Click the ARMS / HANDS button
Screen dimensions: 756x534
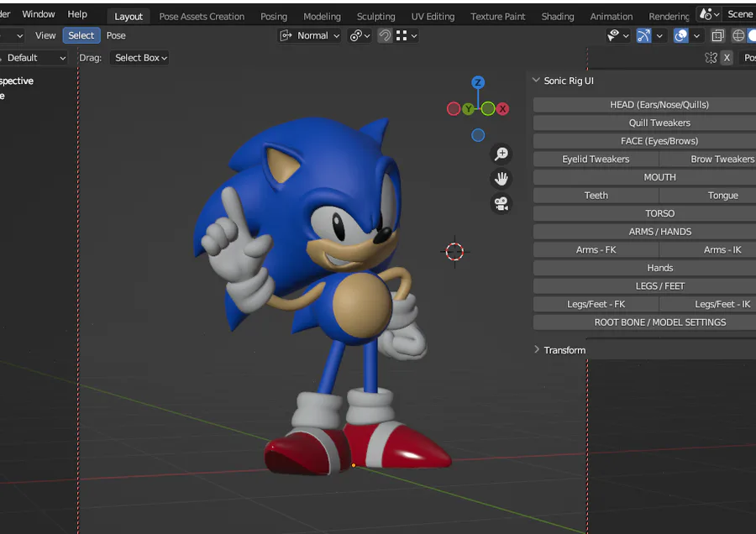(x=644, y=232)
